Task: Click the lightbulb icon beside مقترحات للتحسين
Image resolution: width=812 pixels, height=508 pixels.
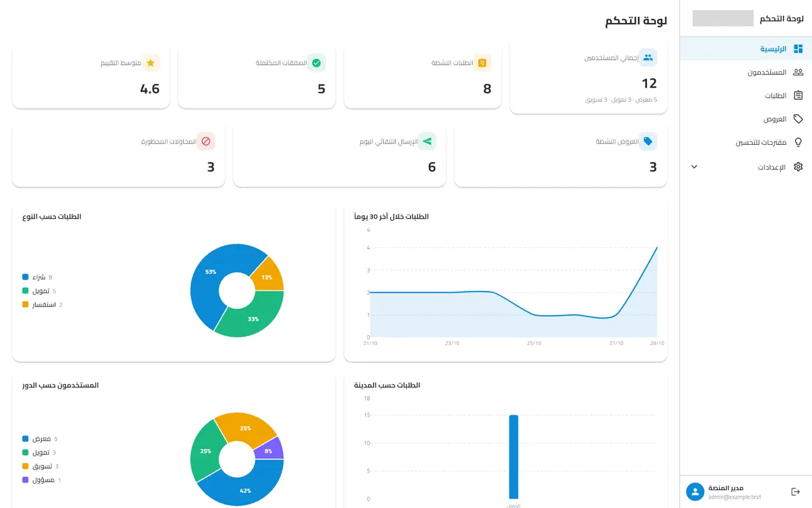Action: pos(798,143)
